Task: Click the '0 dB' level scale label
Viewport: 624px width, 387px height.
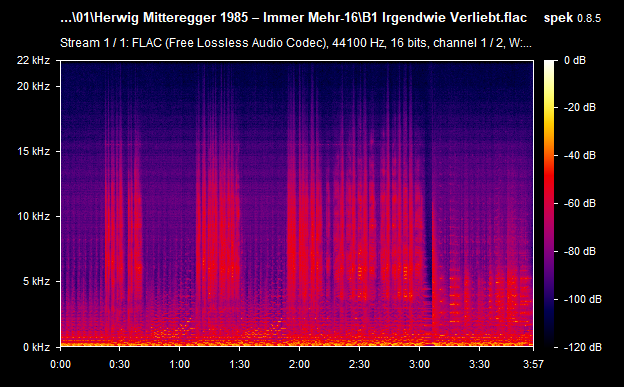Action: click(575, 61)
